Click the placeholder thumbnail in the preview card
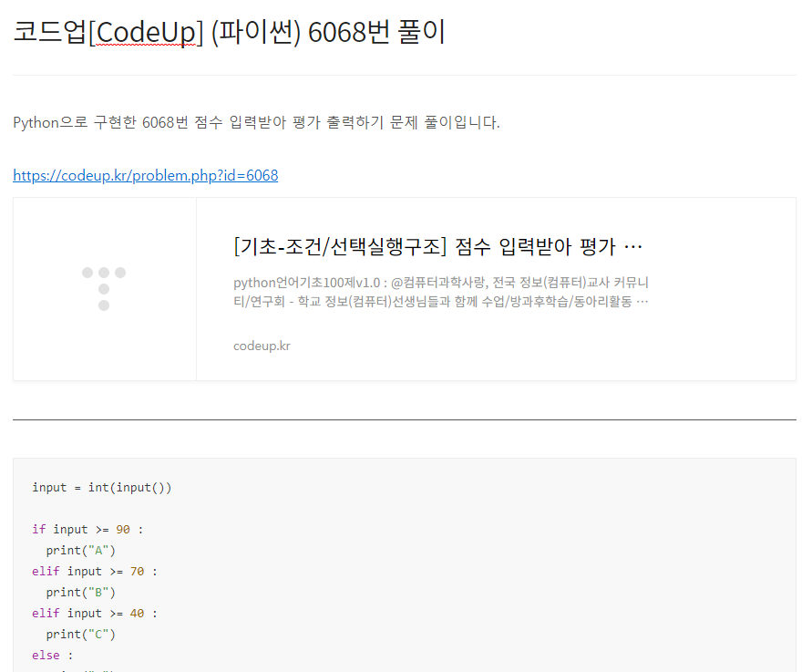The height and width of the screenshot is (672, 812). [x=105, y=289]
